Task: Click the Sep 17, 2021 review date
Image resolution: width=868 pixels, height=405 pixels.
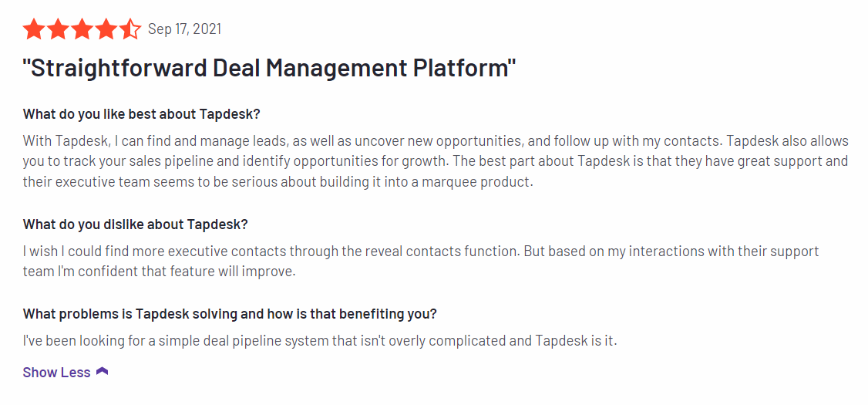Action: [184, 29]
